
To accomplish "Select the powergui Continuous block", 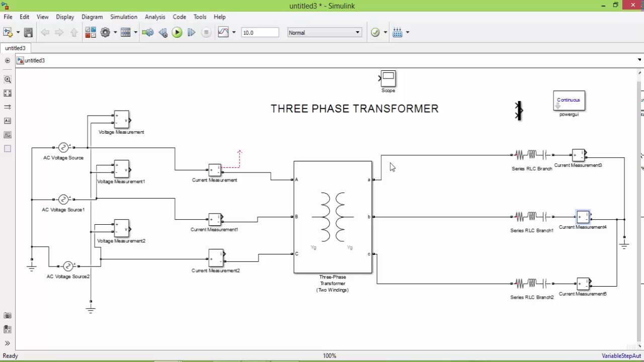I will (569, 100).
